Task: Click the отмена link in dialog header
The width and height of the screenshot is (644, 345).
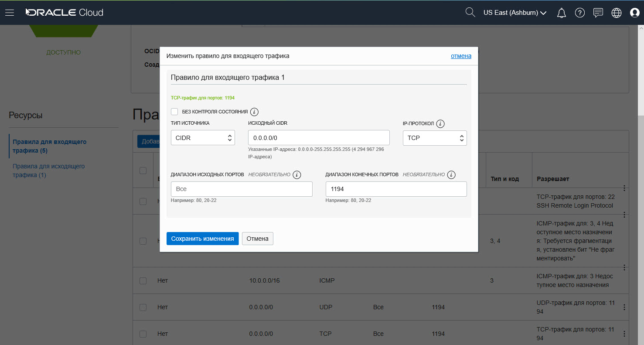Action: 461,56
